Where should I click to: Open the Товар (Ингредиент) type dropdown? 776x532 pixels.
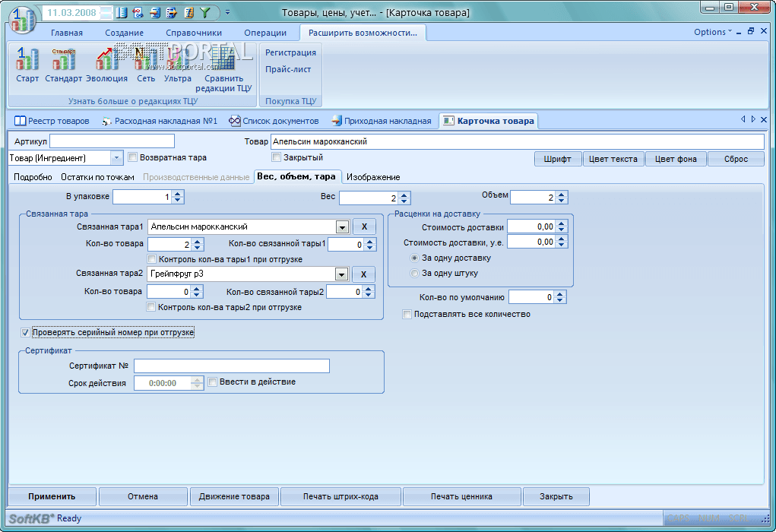(x=116, y=158)
